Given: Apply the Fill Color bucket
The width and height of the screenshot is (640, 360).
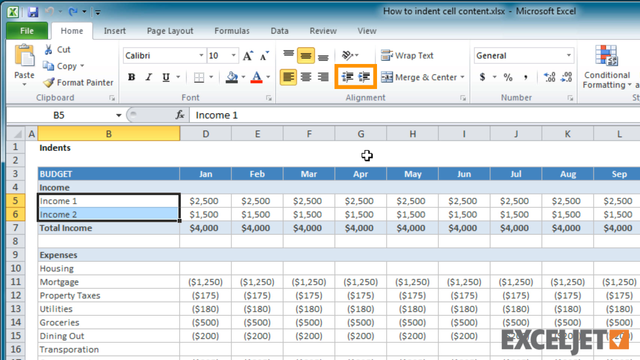Looking at the screenshot, I should [232, 77].
